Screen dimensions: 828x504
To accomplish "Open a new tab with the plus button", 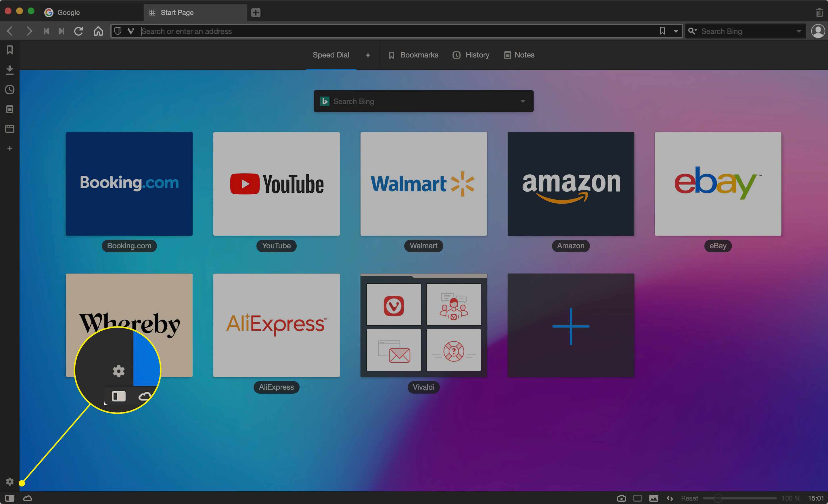I will 256,13.
